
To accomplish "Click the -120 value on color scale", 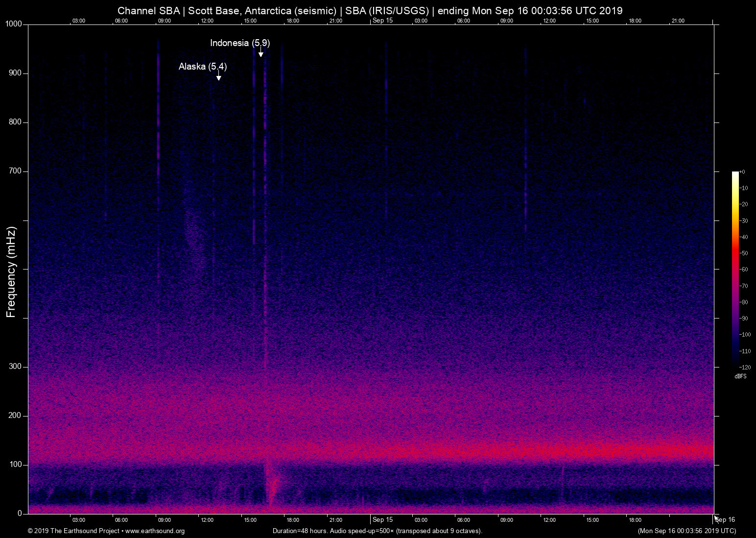I will tap(744, 367).
